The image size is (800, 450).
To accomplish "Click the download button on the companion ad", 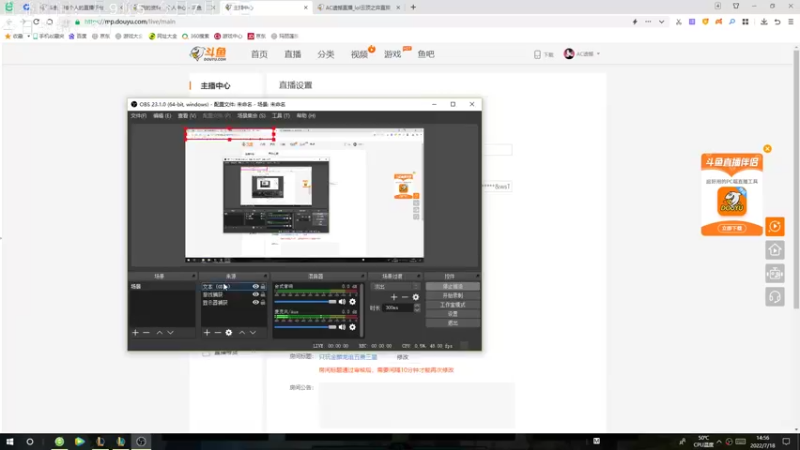I will (x=732, y=228).
